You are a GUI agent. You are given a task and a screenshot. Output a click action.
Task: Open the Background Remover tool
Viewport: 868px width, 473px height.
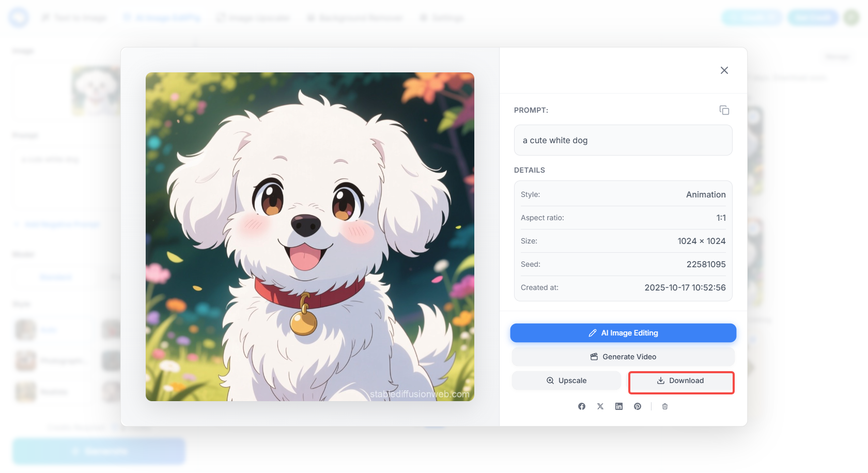(x=354, y=17)
